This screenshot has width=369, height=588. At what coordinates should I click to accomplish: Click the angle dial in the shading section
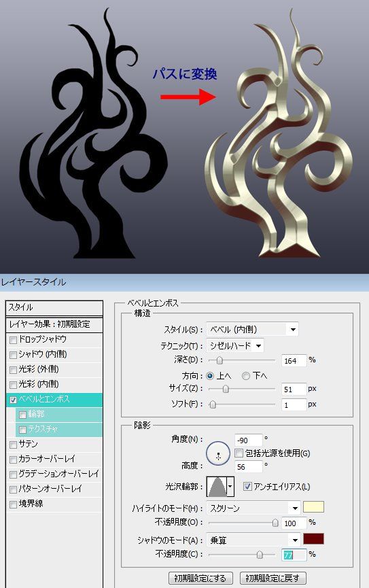click(x=218, y=454)
